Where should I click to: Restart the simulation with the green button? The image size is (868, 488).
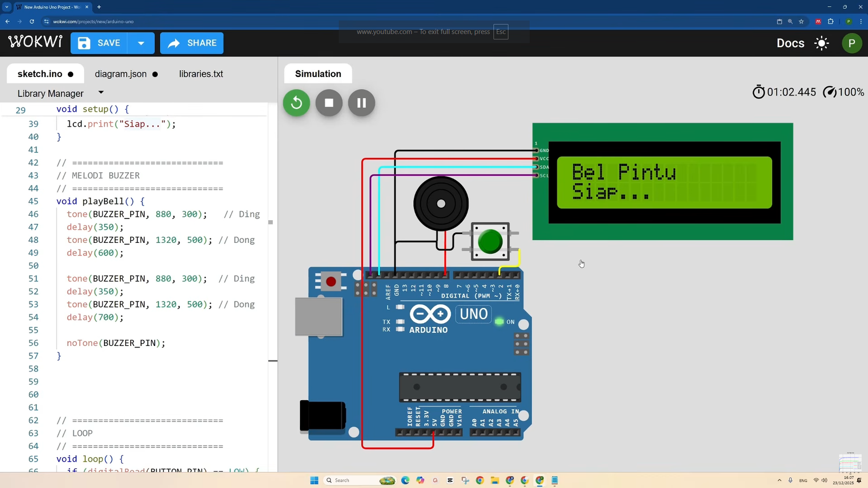pyautogui.click(x=296, y=103)
